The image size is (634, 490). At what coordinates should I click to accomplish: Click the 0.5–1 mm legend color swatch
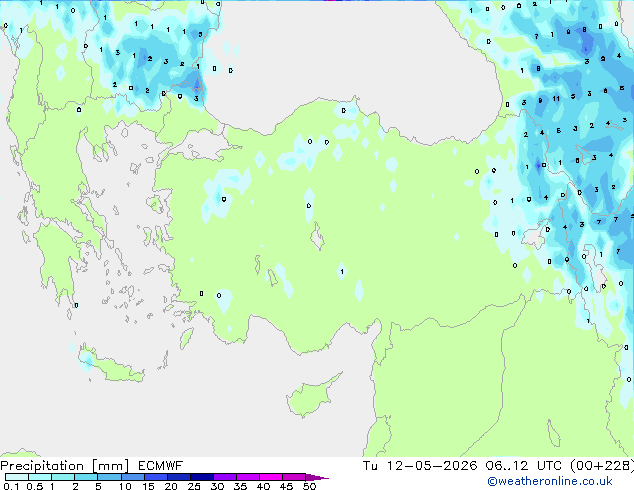tap(40, 477)
